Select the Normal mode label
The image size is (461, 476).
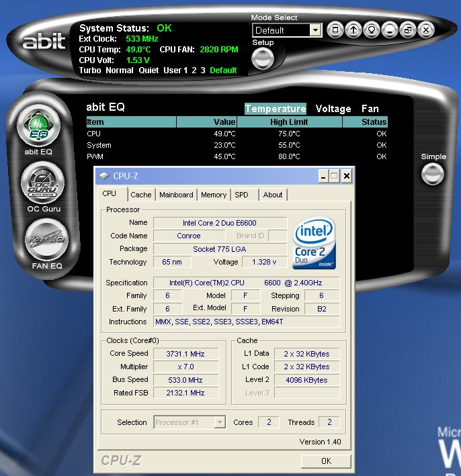(x=120, y=70)
